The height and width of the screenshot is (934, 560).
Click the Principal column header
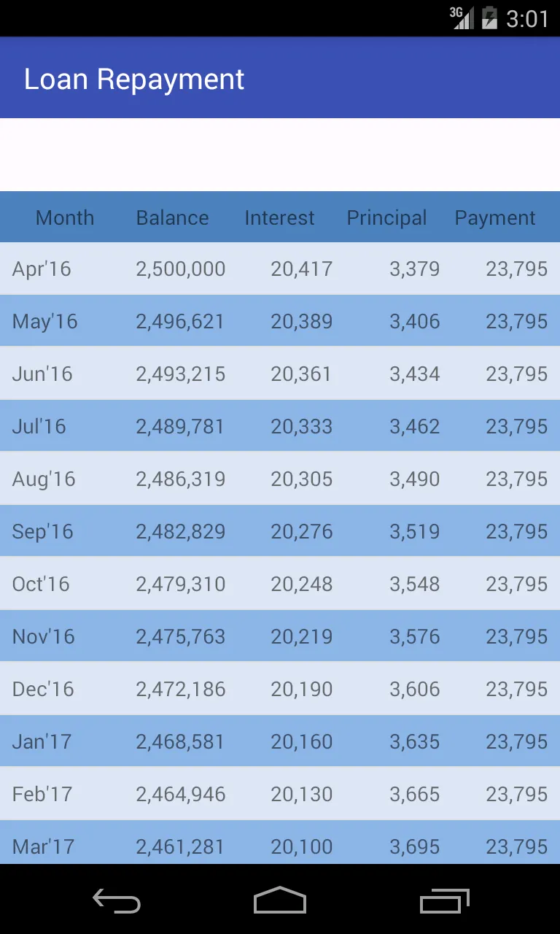click(387, 218)
